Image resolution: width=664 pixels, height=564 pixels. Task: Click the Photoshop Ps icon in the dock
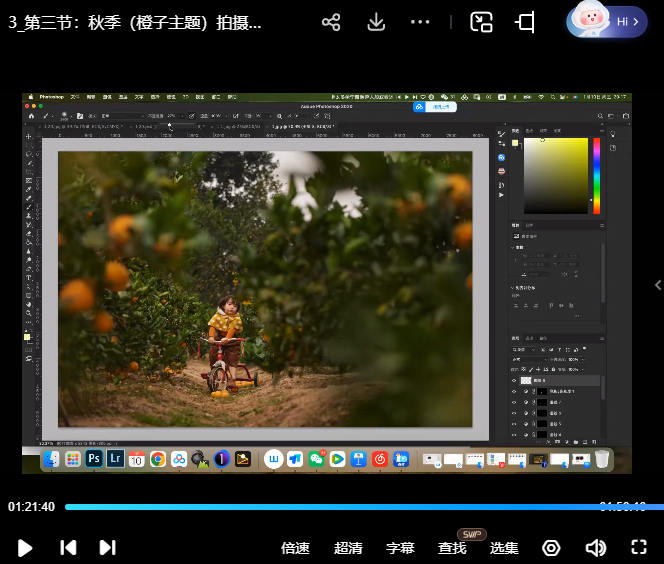(x=95, y=459)
